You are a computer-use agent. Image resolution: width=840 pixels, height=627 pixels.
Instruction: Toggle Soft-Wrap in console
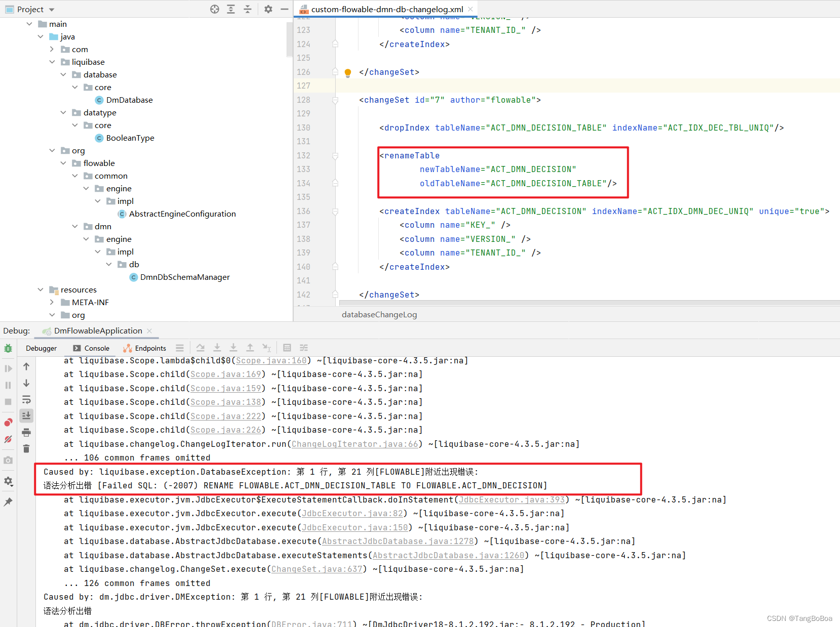(26, 399)
